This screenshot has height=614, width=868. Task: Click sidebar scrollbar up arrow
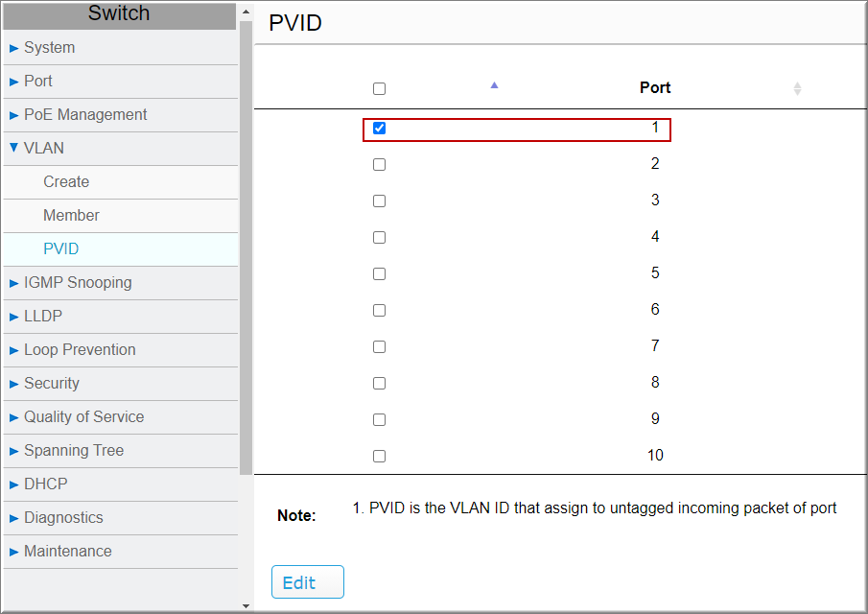point(246,12)
